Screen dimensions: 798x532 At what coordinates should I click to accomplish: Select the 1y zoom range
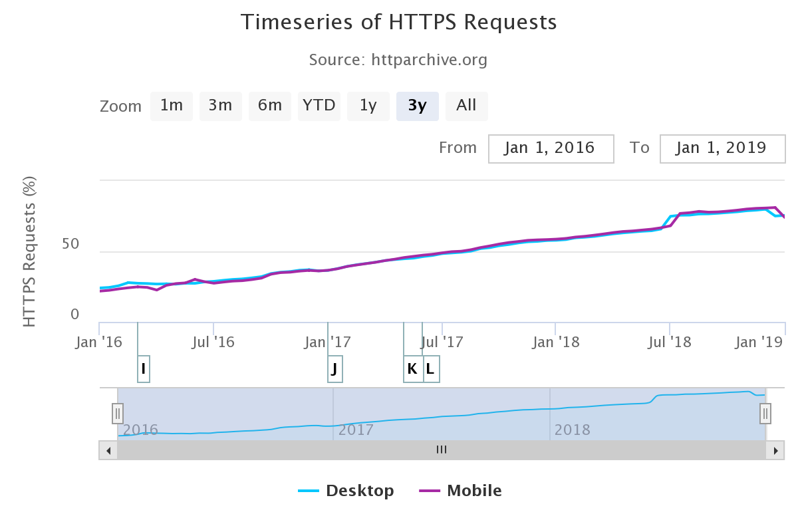point(368,106)
